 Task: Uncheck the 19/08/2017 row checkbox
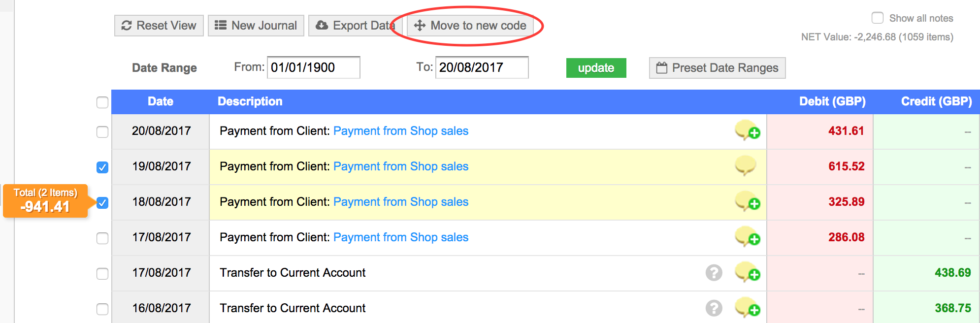click(102, 167)
